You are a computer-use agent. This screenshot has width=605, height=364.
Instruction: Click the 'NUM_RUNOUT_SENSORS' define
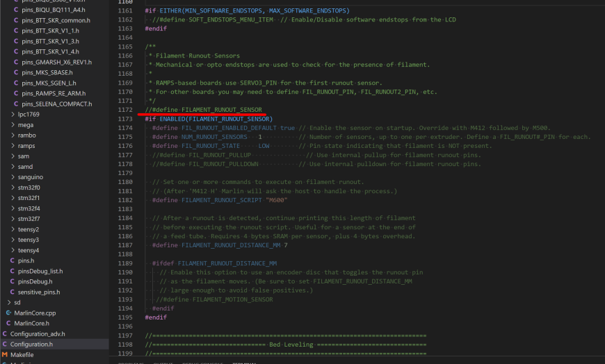click(214, 137)
